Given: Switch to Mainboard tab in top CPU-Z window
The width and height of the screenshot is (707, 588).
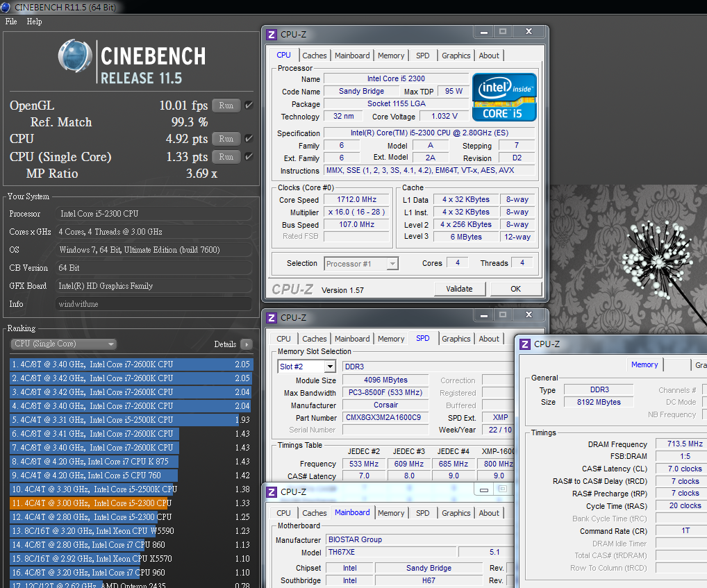Looking at the screenshot, I should click(352, 56).
